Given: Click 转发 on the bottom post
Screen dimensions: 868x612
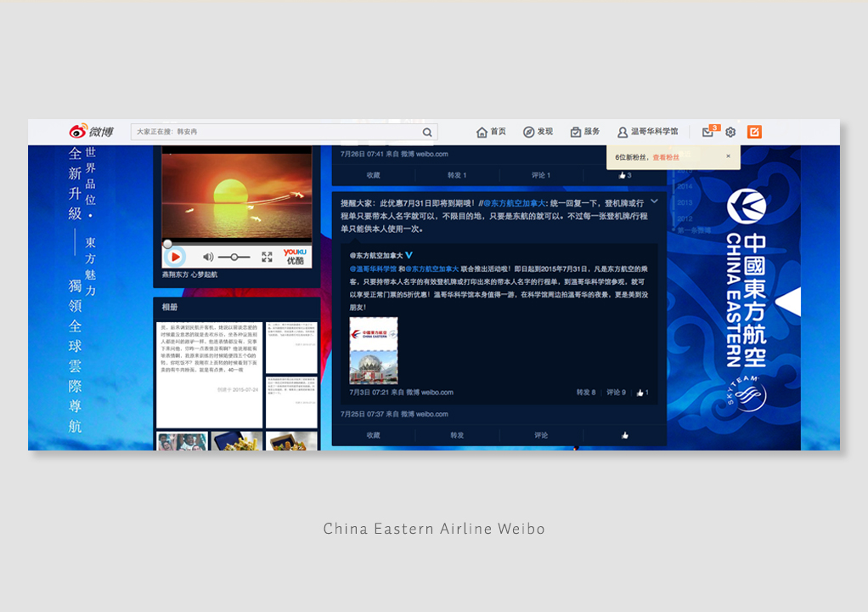Looking at the screenshot, I should point(457,435).
